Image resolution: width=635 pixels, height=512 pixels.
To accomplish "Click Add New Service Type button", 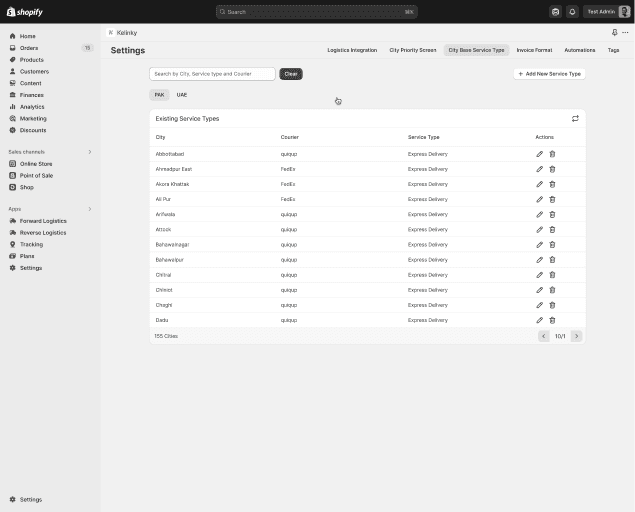I will click(x=549, y=74).
